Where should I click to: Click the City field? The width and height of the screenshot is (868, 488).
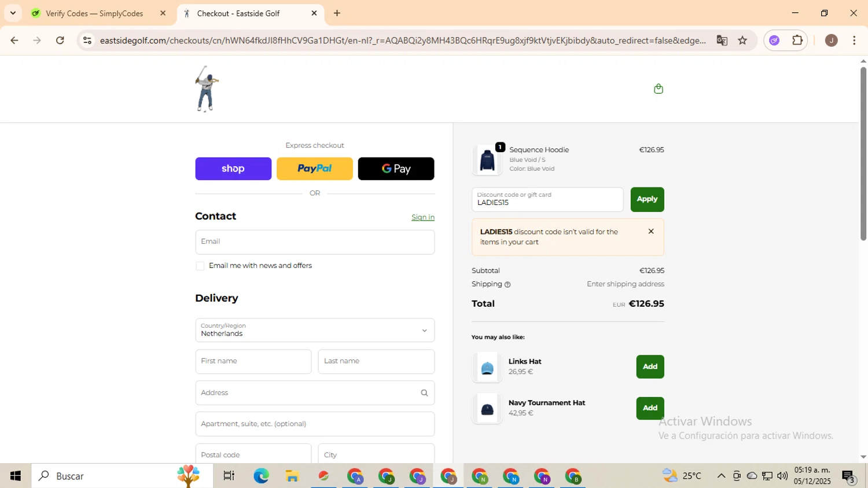376,454
